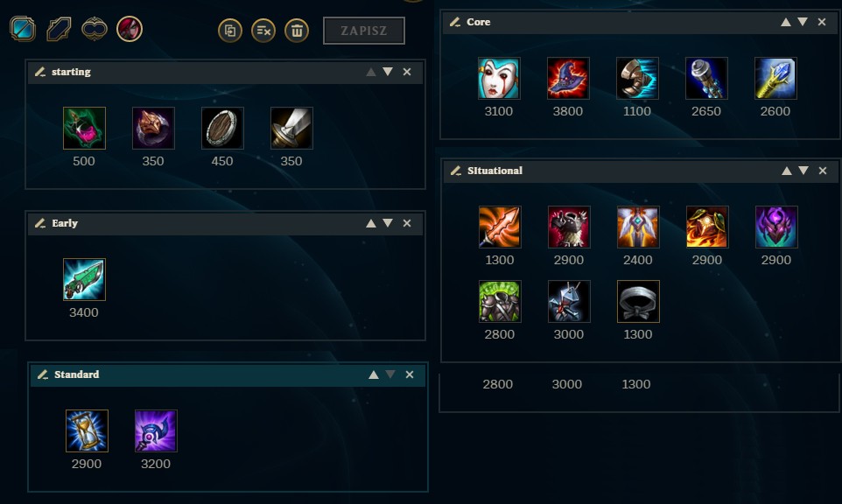Click the Guardian Angel item costing 2400
The width and height of the screenshot is (842, 504).
click(x=637, y=227)
